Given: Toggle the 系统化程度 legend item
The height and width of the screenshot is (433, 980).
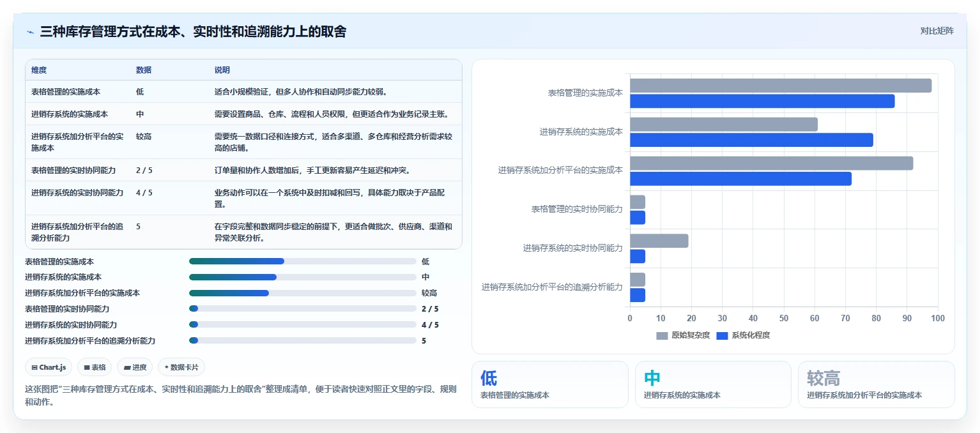Looking at the screenshot, I should (x=743, y=335).
